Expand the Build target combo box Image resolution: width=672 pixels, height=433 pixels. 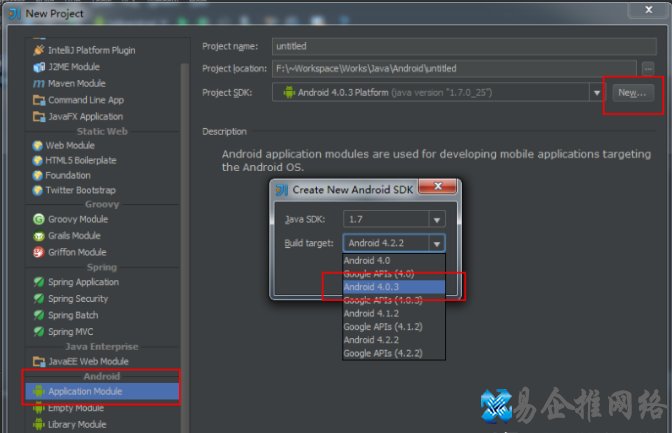click(x=436, y=243)
